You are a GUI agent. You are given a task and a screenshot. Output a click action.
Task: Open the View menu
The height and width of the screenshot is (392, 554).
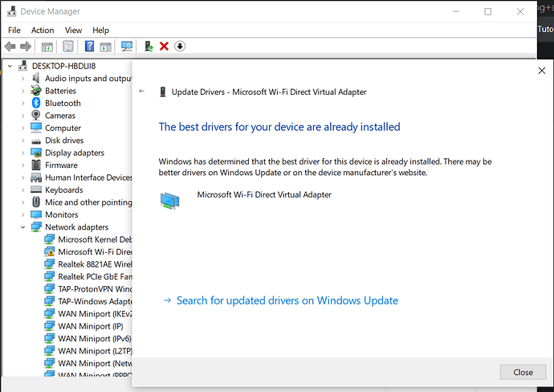(73, 30)
